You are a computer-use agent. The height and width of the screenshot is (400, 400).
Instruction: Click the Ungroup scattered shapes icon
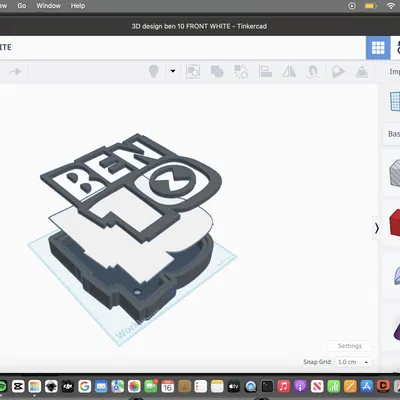coord(241,71)
